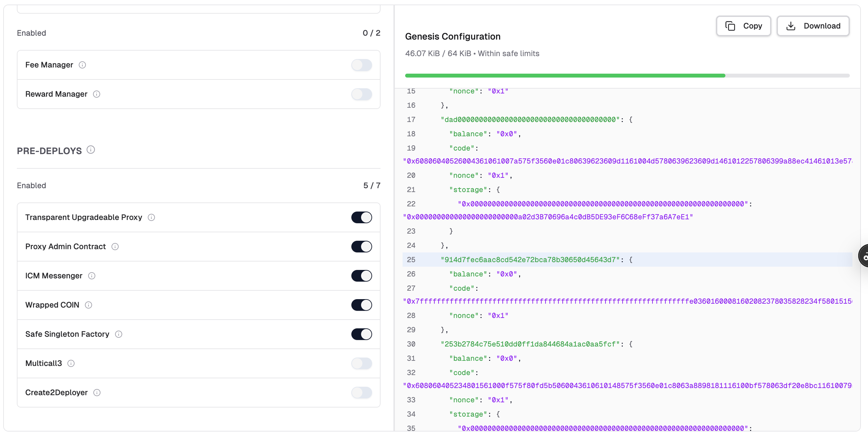Click the Reward Manager info icon
This screenshot has height=438, width=868.
[x=96, y=94]
